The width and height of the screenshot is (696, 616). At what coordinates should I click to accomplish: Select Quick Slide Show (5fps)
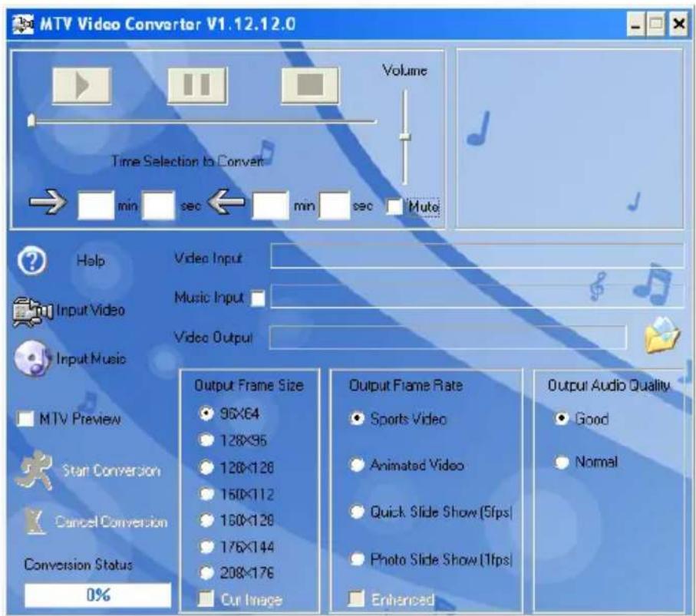(357, 512)
